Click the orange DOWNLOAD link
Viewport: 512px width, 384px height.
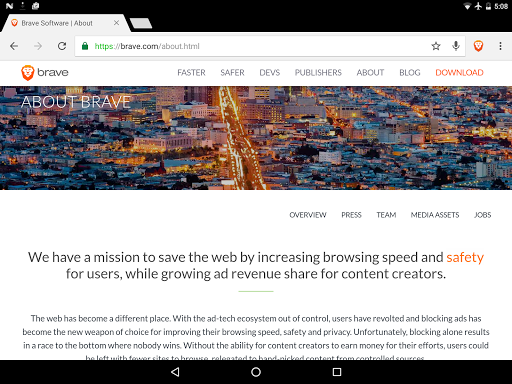[x=459, y=73]
